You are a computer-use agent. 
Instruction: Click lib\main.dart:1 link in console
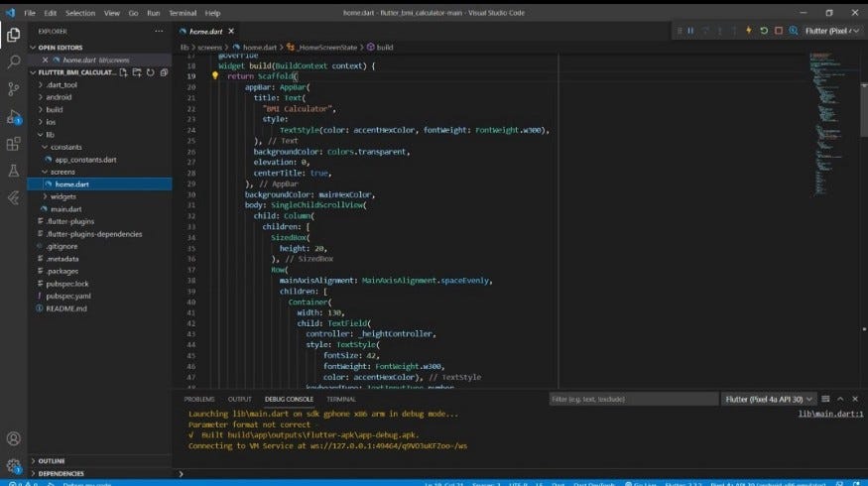pos(830,414)
